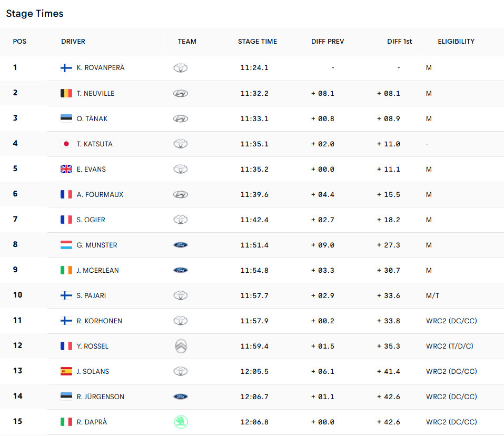This screenshot has height=436, width=504.
Task: Click the Citroën logo next to Y. Rossel
Action: point(181,346)
